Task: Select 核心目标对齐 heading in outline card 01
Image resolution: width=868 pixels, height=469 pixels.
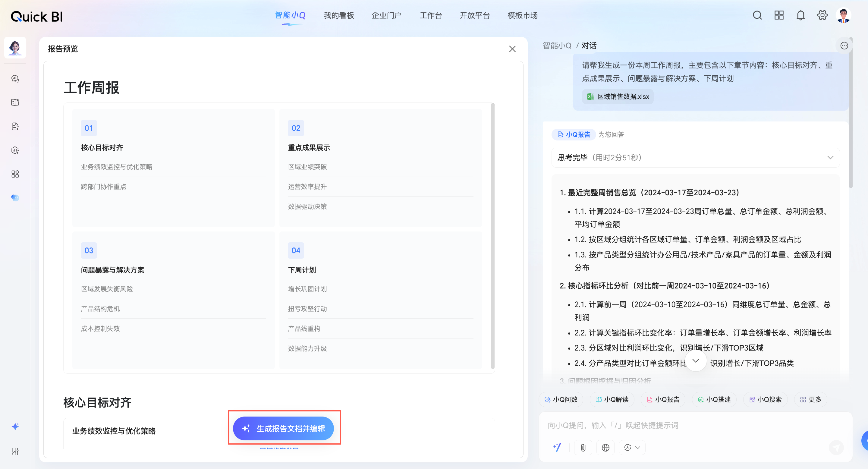Action: pyautogui.click(x=102, y=148)
